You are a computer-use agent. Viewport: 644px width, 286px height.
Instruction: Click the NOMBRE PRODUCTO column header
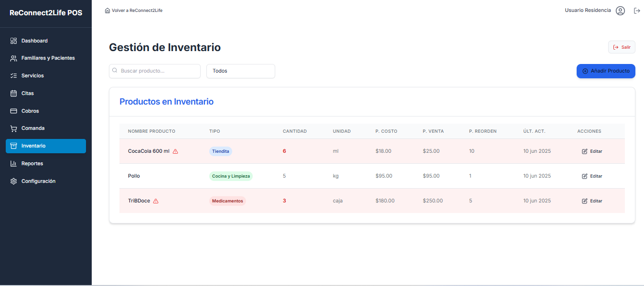tap(151, 131)
